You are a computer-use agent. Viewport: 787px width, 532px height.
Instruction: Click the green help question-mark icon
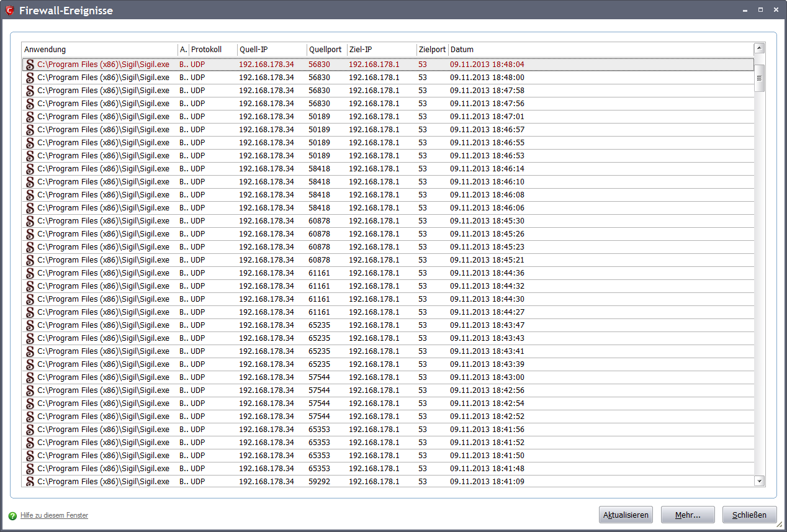[x=13, y=516]
